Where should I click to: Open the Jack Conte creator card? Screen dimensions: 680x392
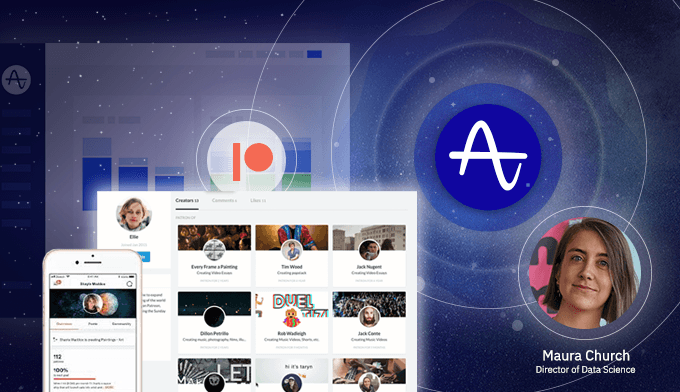[x=369, y=322]
